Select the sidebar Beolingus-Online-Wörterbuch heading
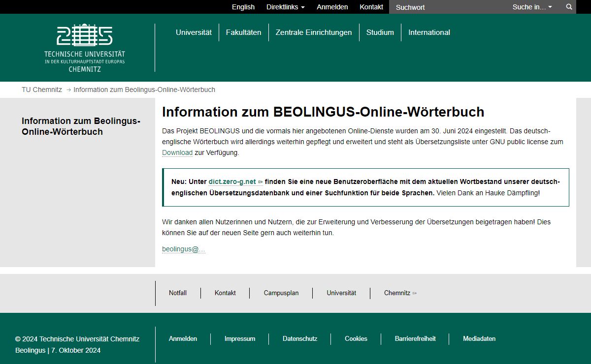The height and width of the screenshot is (364, 591). [x=81, y=126]
